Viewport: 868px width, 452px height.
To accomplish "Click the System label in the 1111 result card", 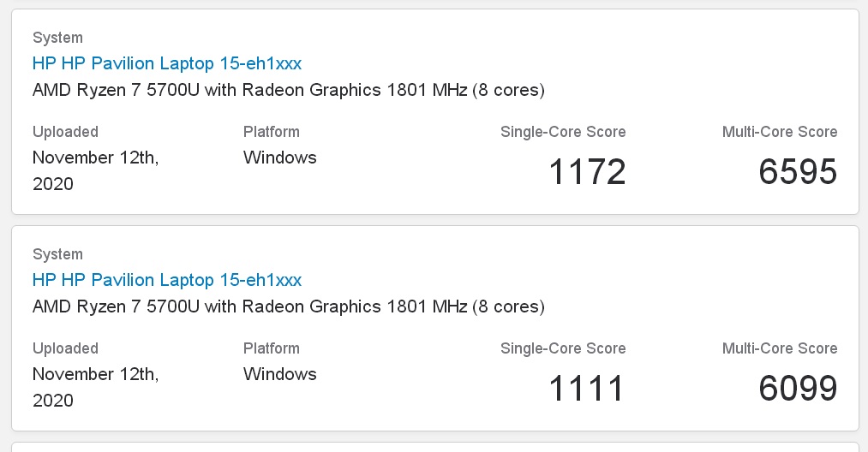I will pos(57,254).
